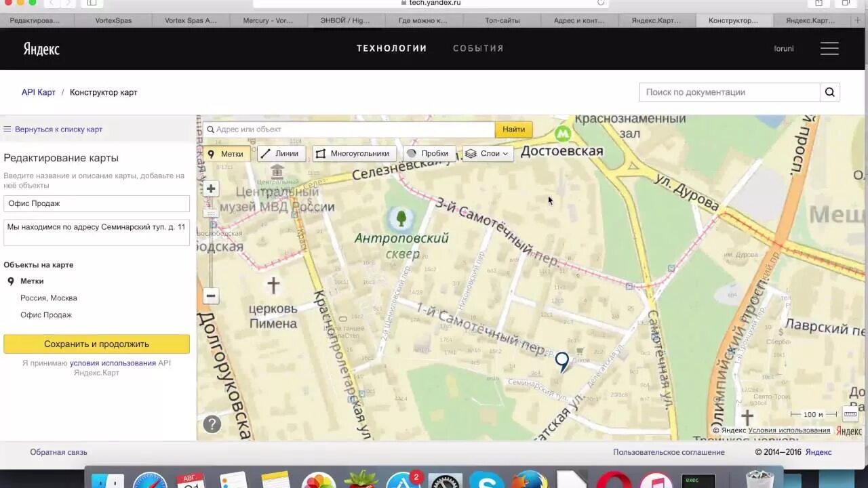Viewport: 868px width, 488px height.
Task: Open Photos app from the Dock
Action: pos(319,481)
